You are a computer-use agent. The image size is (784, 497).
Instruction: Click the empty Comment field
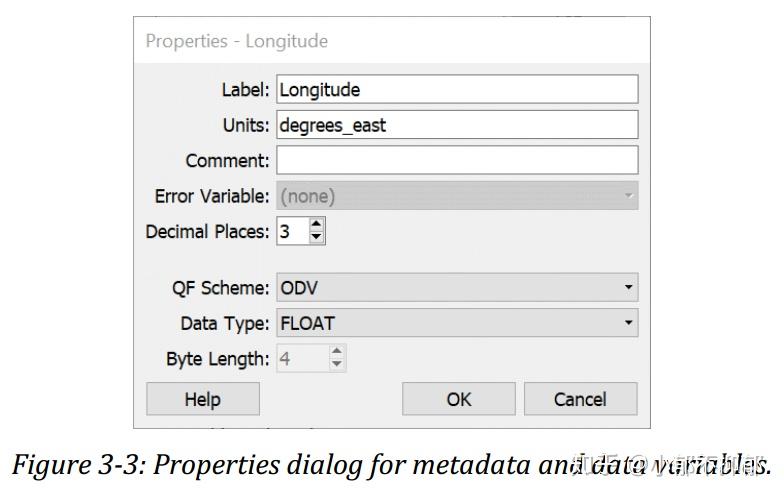pyautogui.click(x=457, y=160)
